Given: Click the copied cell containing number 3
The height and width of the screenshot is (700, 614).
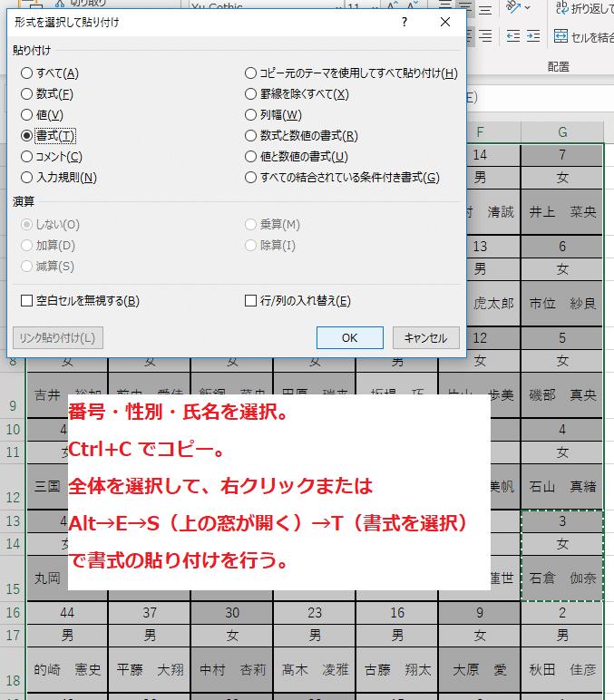Looking at the screenshot, I should 562,521.
